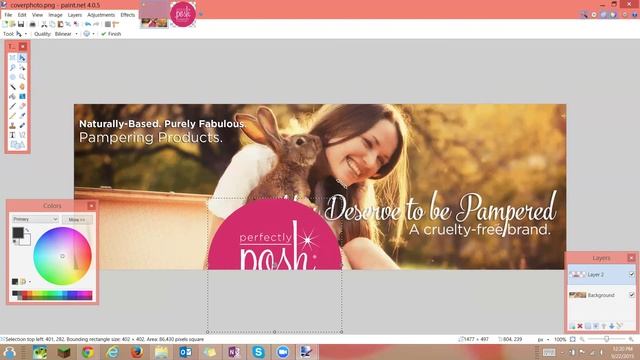Choose the Move Selection tool

tap(22, 68)
